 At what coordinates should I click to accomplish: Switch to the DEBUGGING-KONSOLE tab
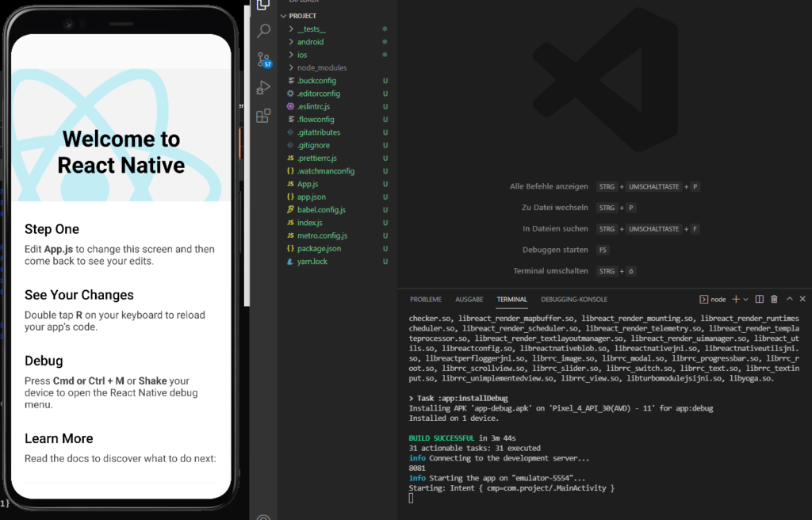(573, 299)
